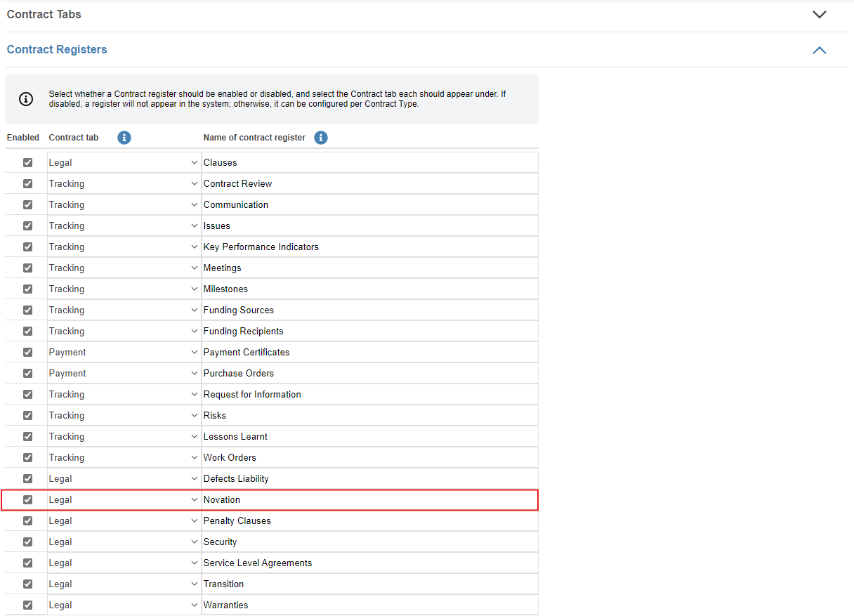Open the Contract tab dropdown for Risks
Image resolution: width=854 pixels, height=616 pixels.
click(x=124, y=415)
